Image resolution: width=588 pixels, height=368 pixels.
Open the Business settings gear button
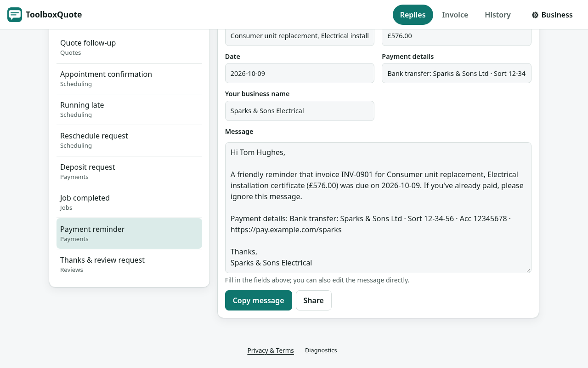[552, 15]
